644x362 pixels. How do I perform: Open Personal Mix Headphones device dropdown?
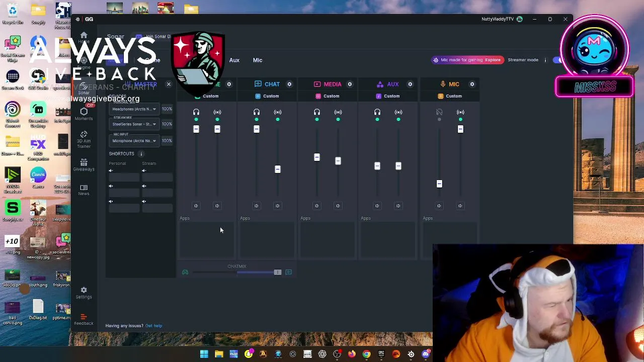134,109
